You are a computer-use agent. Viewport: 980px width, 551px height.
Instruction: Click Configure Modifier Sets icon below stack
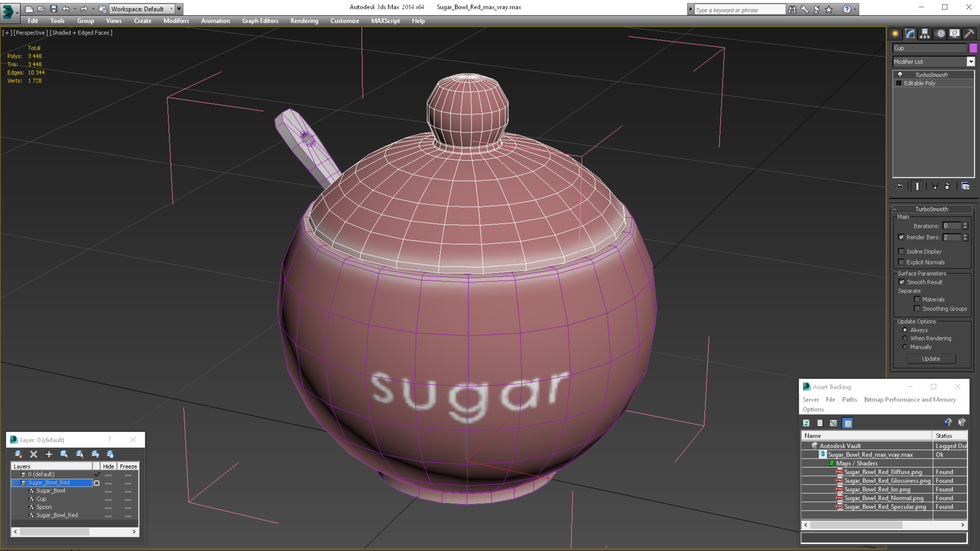point(966,186)
